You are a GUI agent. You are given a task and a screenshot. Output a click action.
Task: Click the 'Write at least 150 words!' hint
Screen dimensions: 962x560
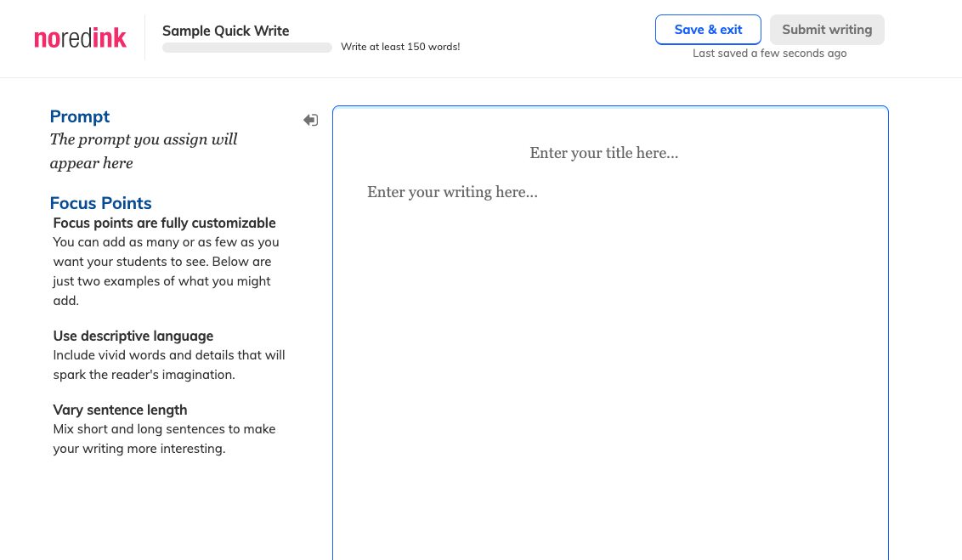400,47
